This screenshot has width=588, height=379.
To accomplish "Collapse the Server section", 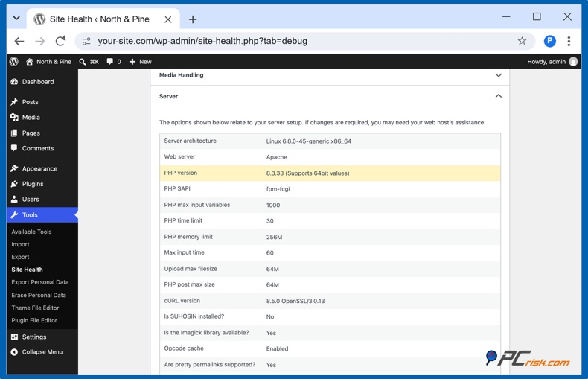I will click(x=498, y=96).
